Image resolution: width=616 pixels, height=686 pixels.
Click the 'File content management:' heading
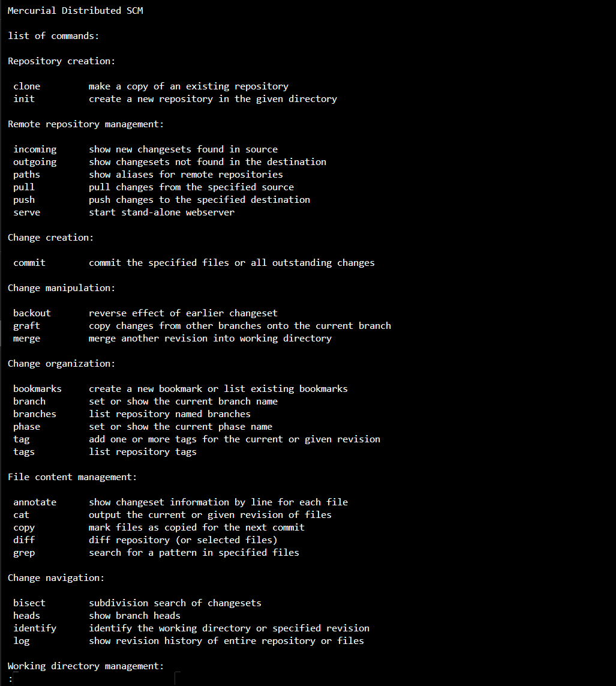pos(72,477)
